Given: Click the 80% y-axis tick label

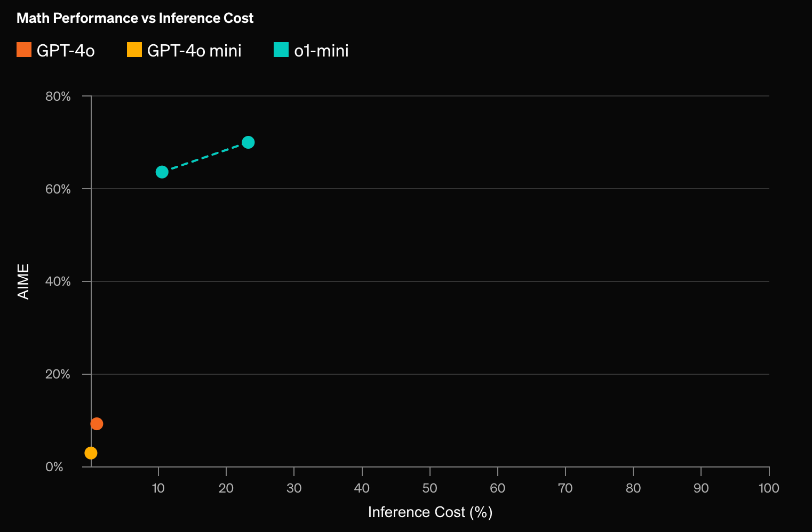Looking at the screenshot, I should [x=58, y=96].
